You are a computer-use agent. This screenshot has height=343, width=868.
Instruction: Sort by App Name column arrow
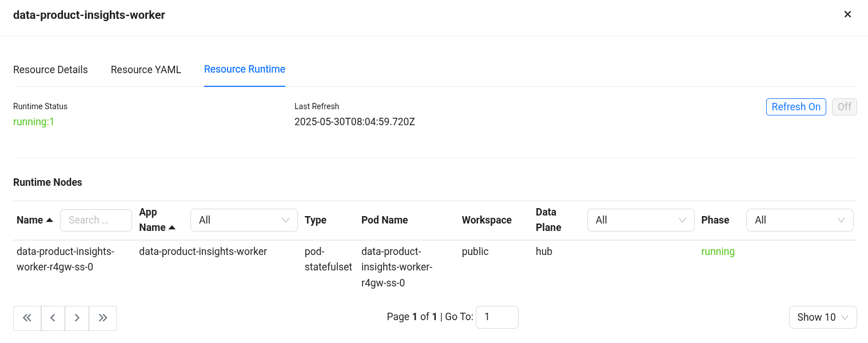172,228
